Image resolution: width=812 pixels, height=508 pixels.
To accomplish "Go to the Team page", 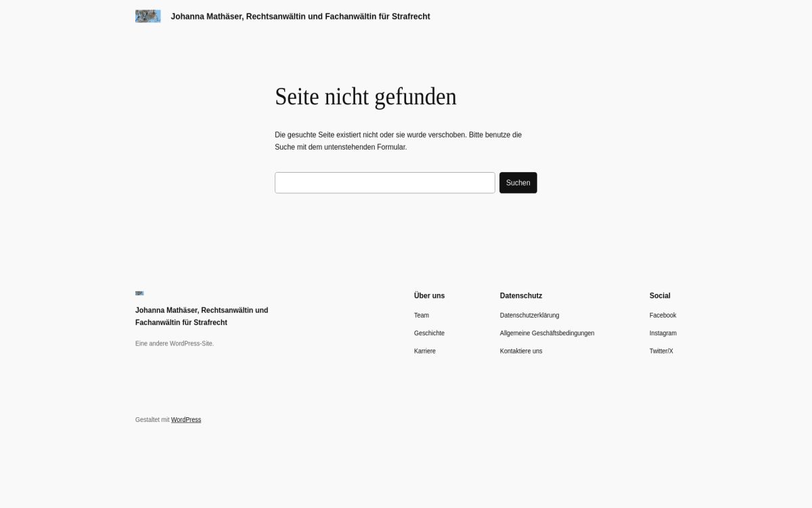I will [x=421, y=316].
